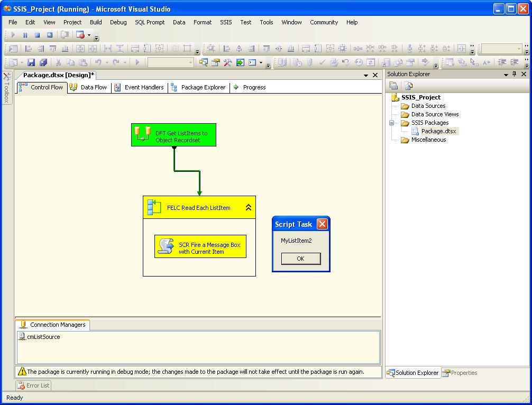Click the Save icon in toolbar
This screenshot has height=405, width=532.
tap(31, 62)
